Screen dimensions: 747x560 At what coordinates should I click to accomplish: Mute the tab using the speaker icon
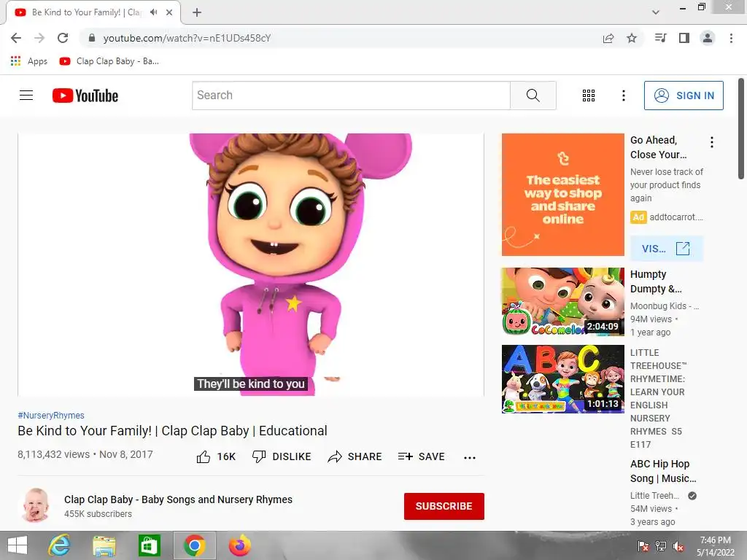point(153,12)
